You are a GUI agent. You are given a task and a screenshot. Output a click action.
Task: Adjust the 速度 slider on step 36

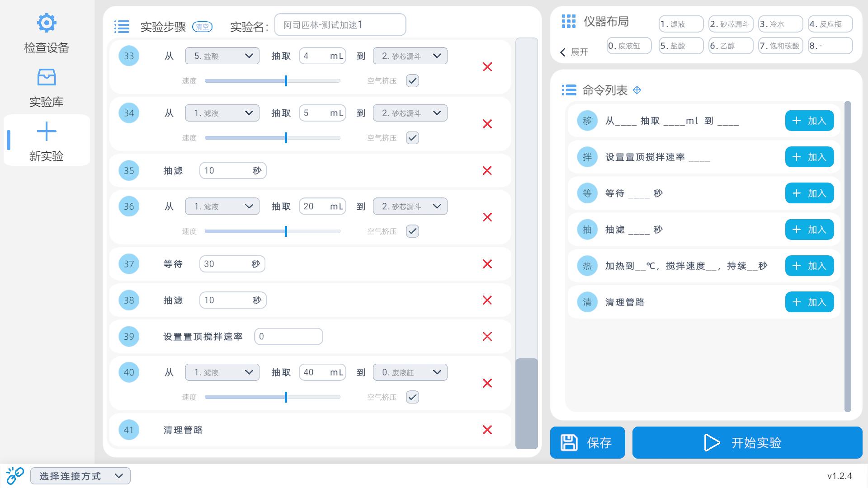[285, 231]
